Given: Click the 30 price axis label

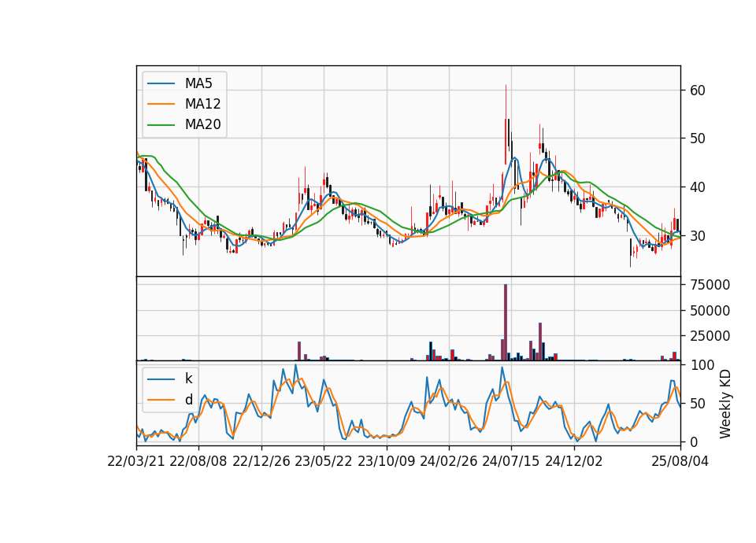Looking at the screenshot, I should click(697, 235).
